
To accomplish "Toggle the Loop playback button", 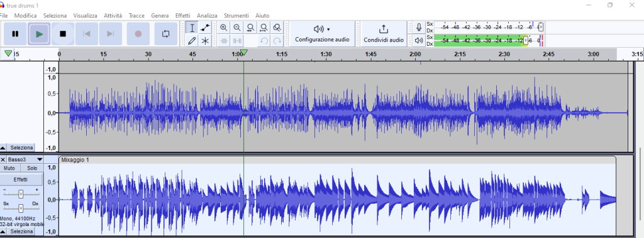I will pyautogui.click(x=165, y=34).
